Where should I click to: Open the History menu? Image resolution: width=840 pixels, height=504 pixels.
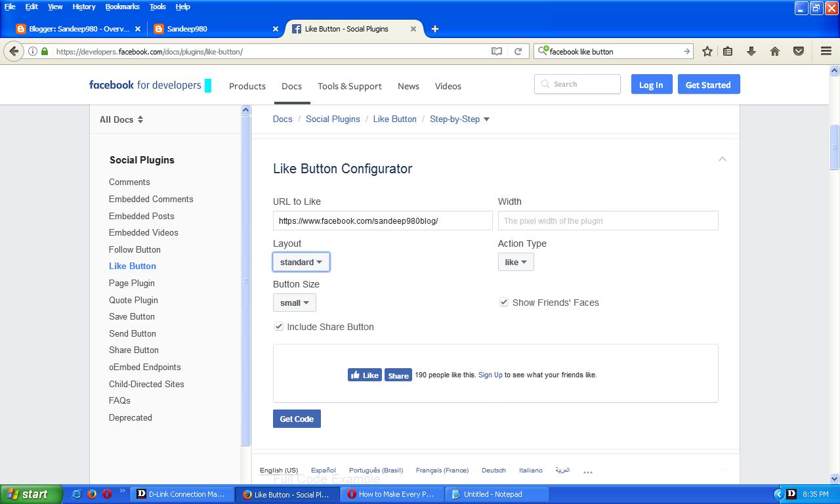tap(84, 7)
